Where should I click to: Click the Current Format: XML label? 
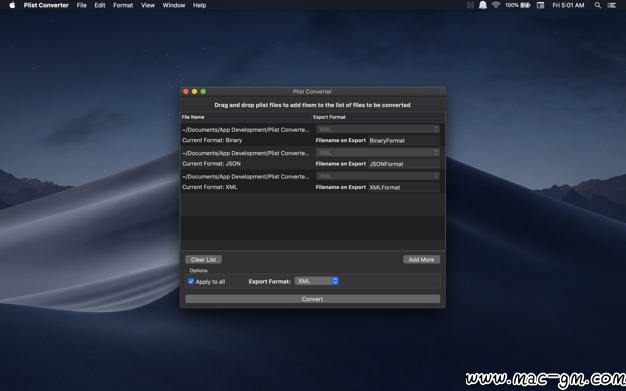point(210,187)
